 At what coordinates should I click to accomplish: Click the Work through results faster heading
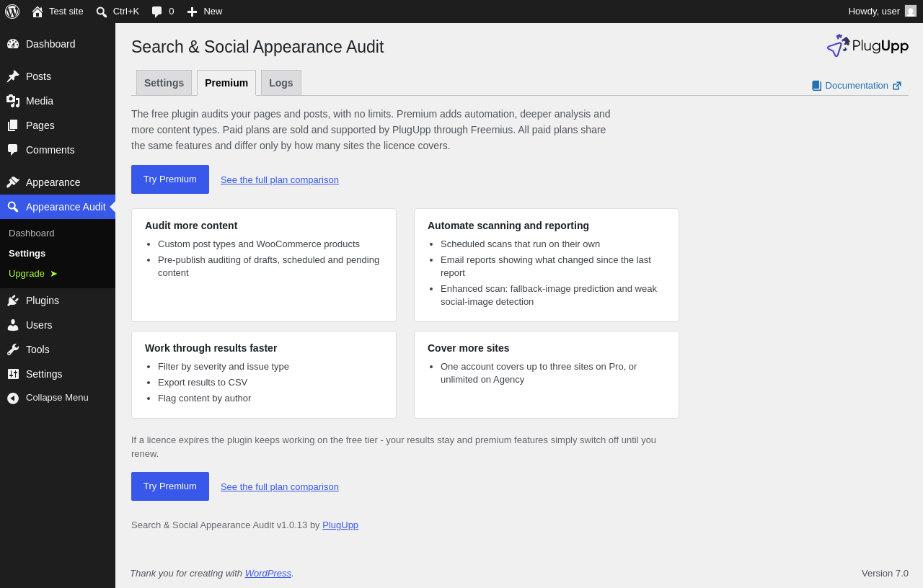coord(211,348)
